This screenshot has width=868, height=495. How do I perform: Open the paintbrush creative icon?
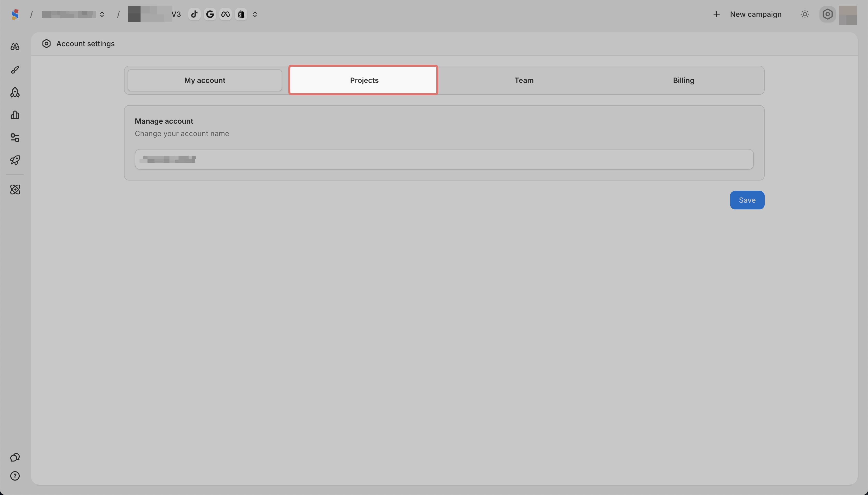coord(15,70)
